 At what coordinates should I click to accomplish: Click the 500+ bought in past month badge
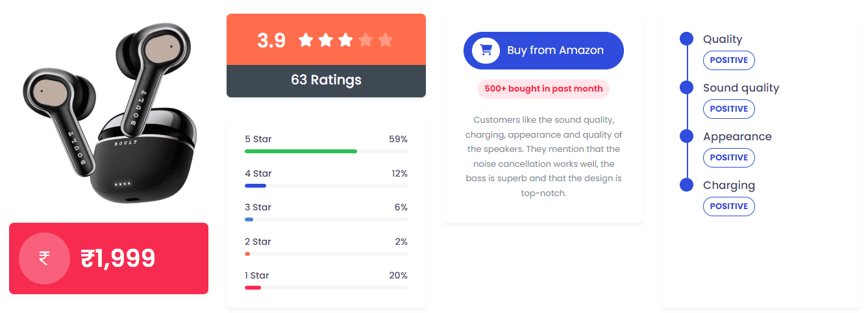point(543,89)
